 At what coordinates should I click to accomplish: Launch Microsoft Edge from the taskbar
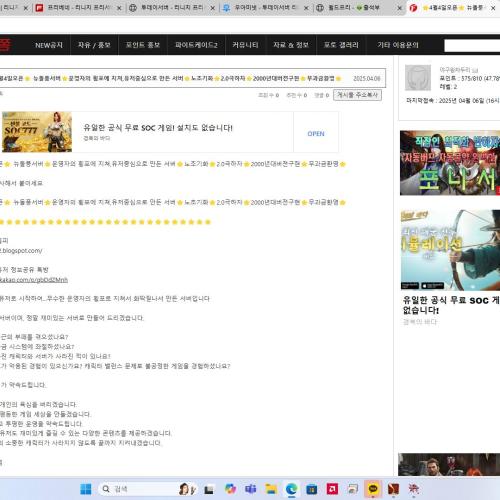(x=291, y=489)
